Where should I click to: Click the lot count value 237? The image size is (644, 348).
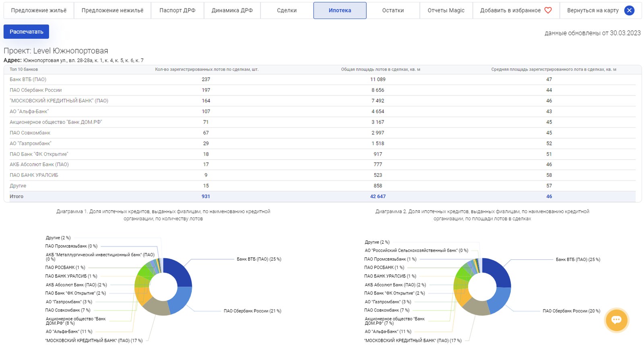(x=206, y=79)
